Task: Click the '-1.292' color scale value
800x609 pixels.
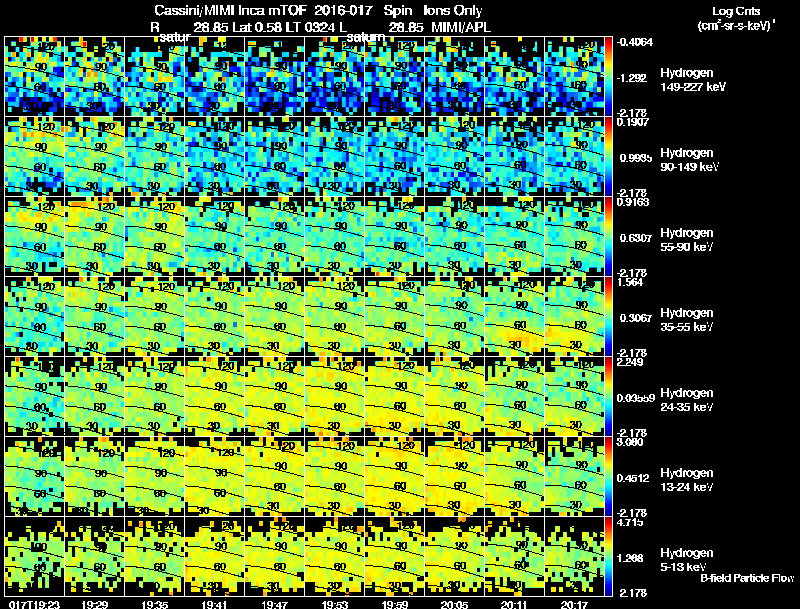Action: [632, 78]
